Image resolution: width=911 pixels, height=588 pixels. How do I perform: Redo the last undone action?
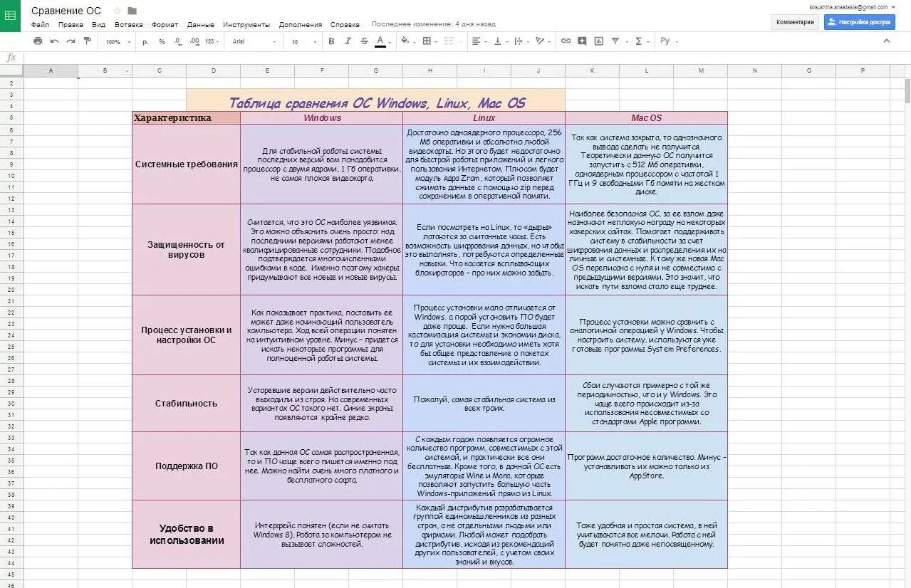pyautogui.click(x=71, y=41)
